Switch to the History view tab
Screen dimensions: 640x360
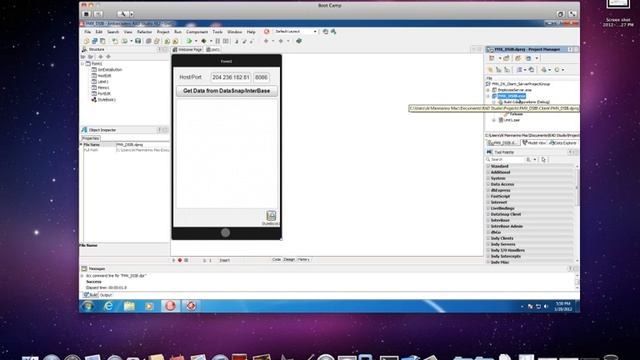(x=303, y=260)
